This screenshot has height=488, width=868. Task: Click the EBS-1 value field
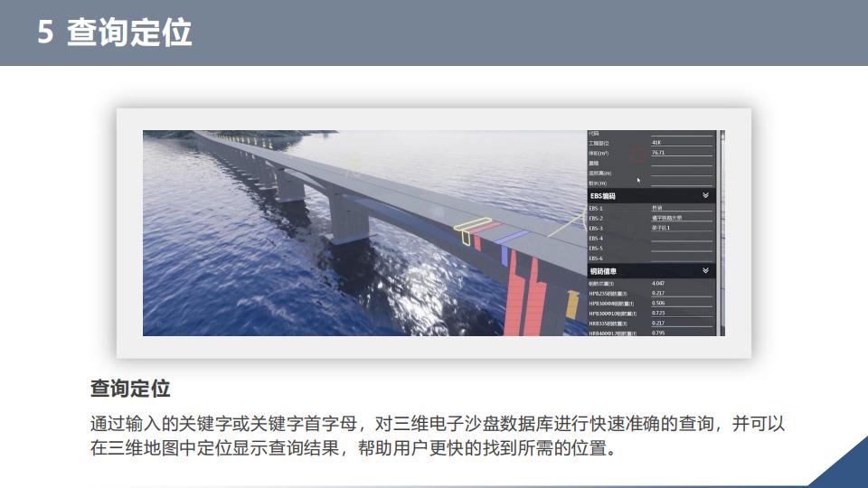[x=681, y=209]
